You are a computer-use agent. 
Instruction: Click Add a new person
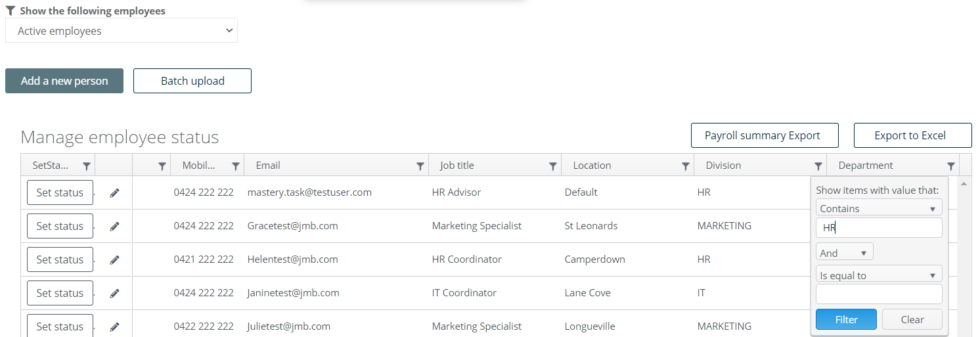click(64, 81)
